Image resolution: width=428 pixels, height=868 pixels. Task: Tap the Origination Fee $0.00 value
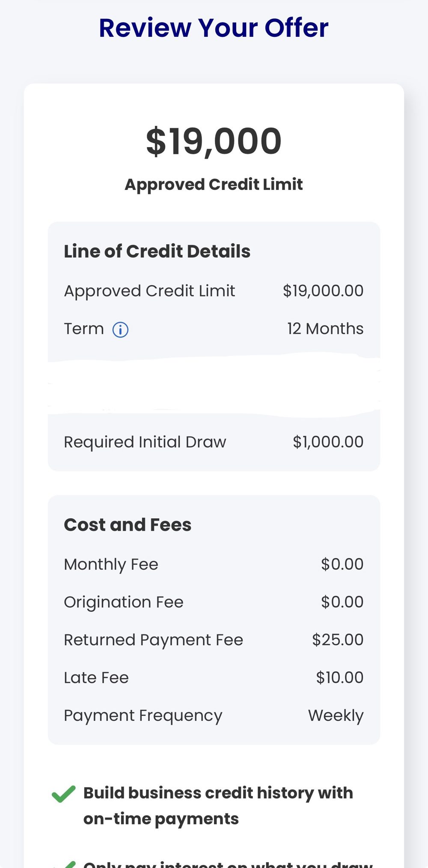coord(342,602)
